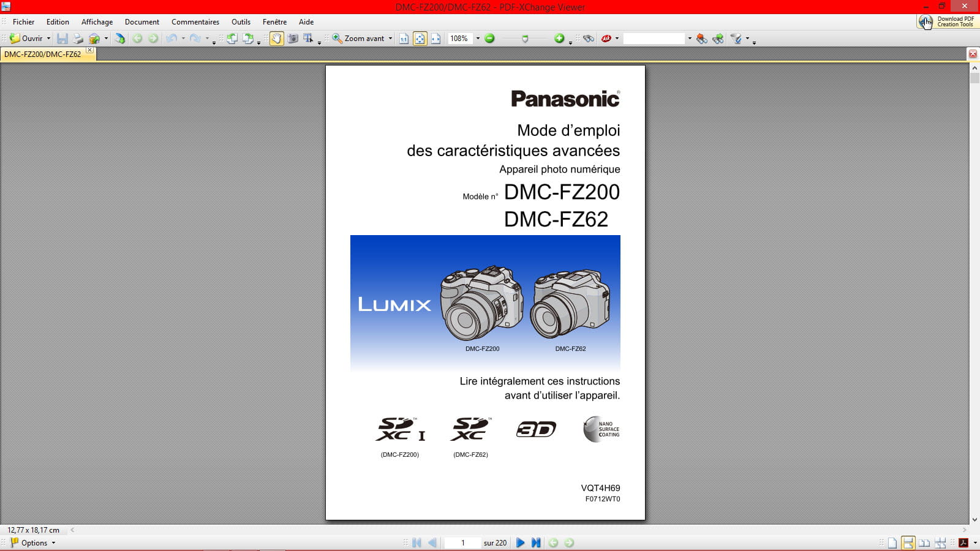
Task: Go to next page blue arrow
Action: pyautogui.click(x=520, y=542)
